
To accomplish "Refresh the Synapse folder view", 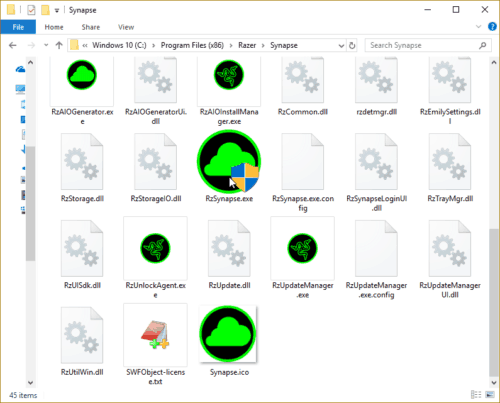I will coord(352,45).
